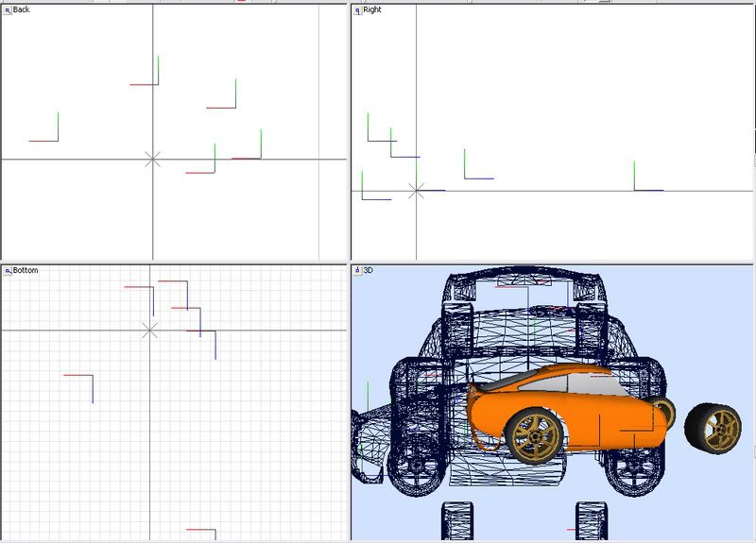Click the gold wheel on the orange car

(535, 434)
